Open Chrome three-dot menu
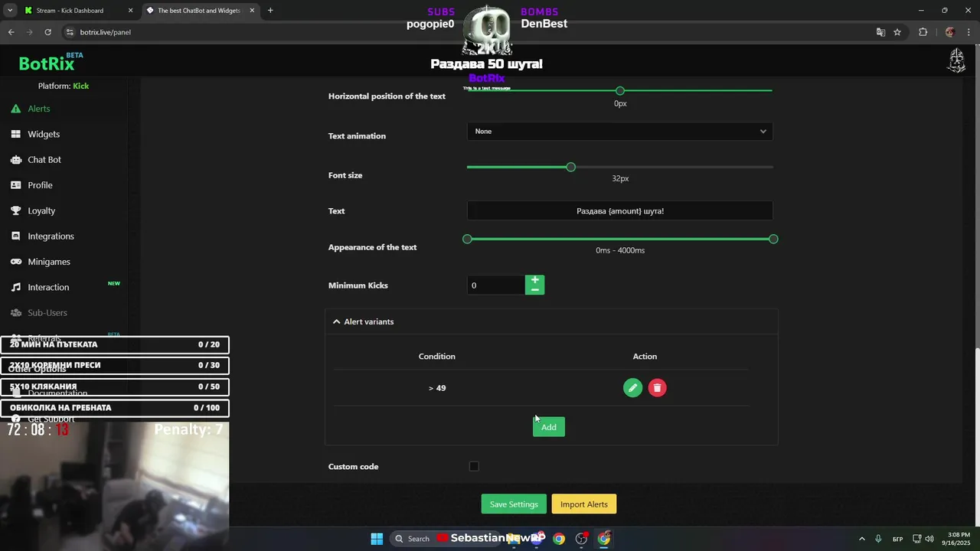 point(969,32)
